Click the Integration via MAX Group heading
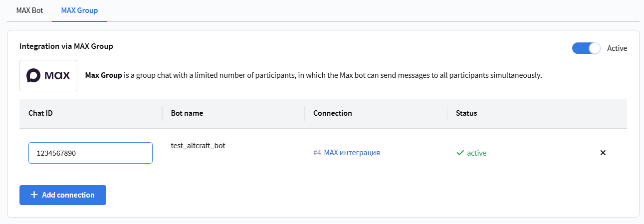The height and width of the screenshot is (224, 644). pyautogui.click(x=66, y=46)
